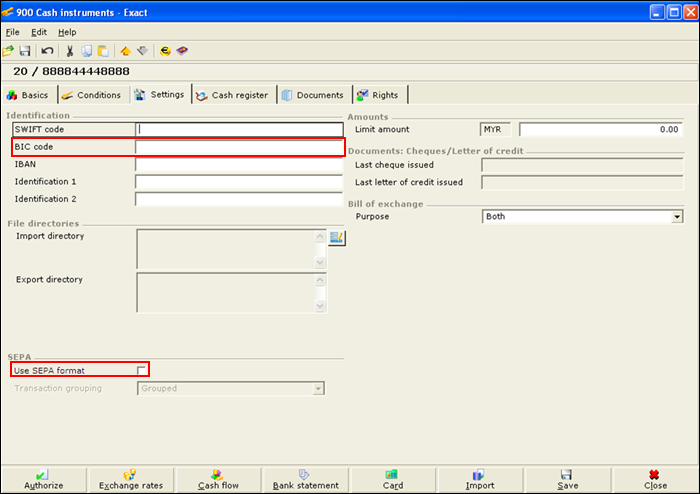
Task: Click the Limit amount field
Action: (600, 129)
